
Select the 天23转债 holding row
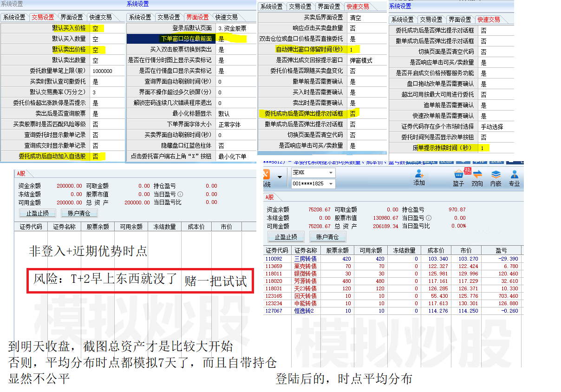coord(393,288)
